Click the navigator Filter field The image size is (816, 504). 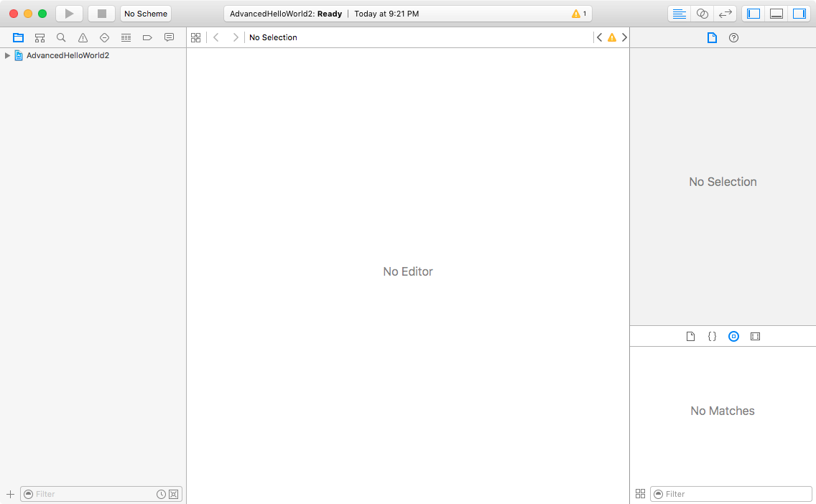(x=101, y=494)
